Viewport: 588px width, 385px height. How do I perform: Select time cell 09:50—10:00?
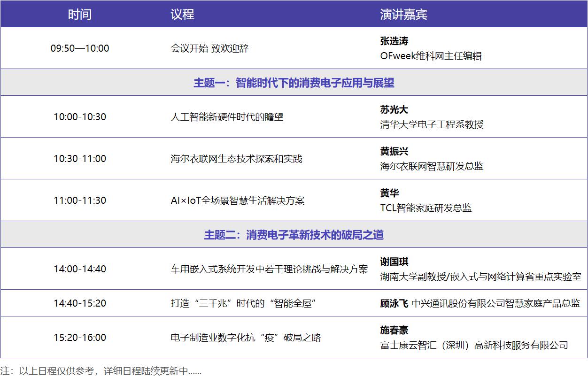80,48
